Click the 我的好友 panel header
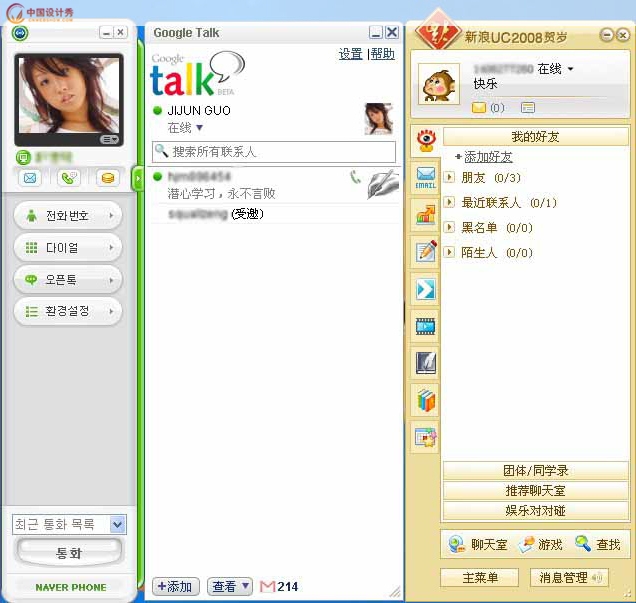 [535, 137]
